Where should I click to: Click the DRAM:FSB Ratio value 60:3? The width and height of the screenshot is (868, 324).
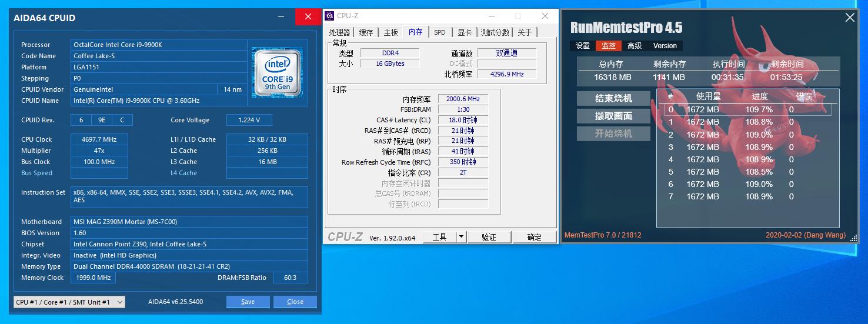(291, 278)
